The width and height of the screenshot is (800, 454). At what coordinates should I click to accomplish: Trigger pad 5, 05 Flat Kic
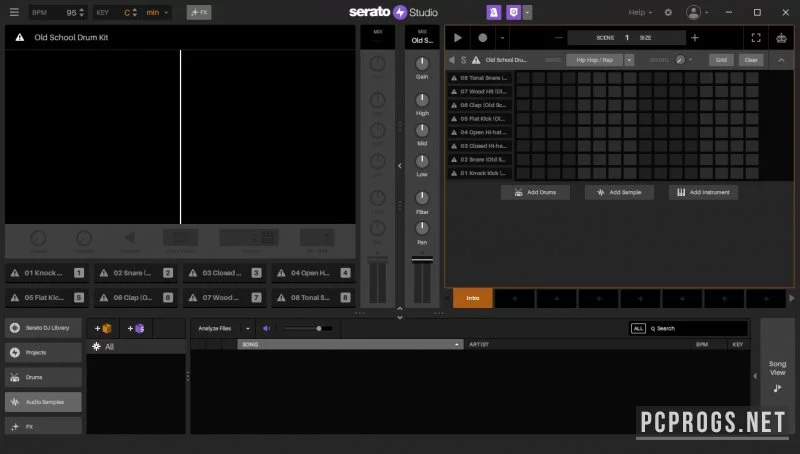47,297
